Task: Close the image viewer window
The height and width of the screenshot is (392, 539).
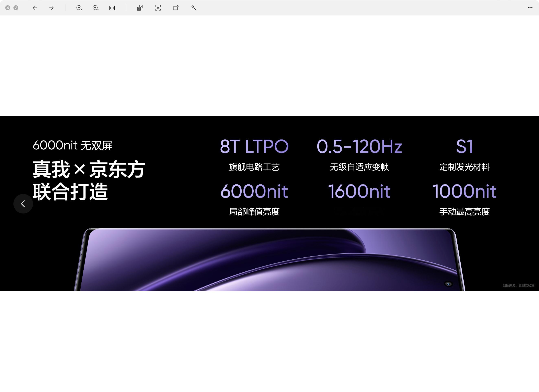Action: 8,8
